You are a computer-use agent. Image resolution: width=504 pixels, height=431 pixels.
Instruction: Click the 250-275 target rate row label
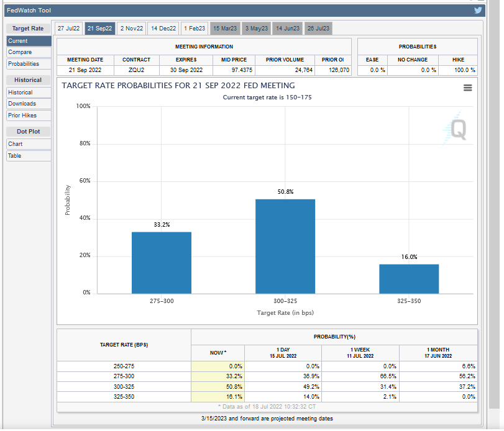tap(124, 366)
